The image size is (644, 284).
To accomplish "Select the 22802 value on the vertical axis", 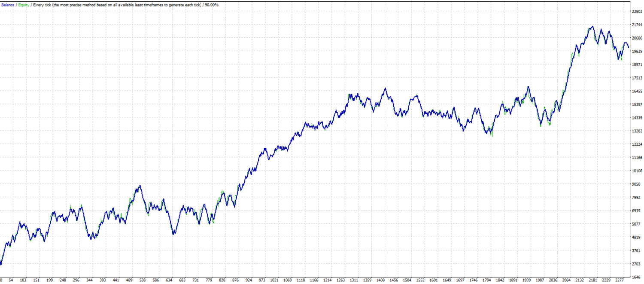I will click(x=637, y=12).
